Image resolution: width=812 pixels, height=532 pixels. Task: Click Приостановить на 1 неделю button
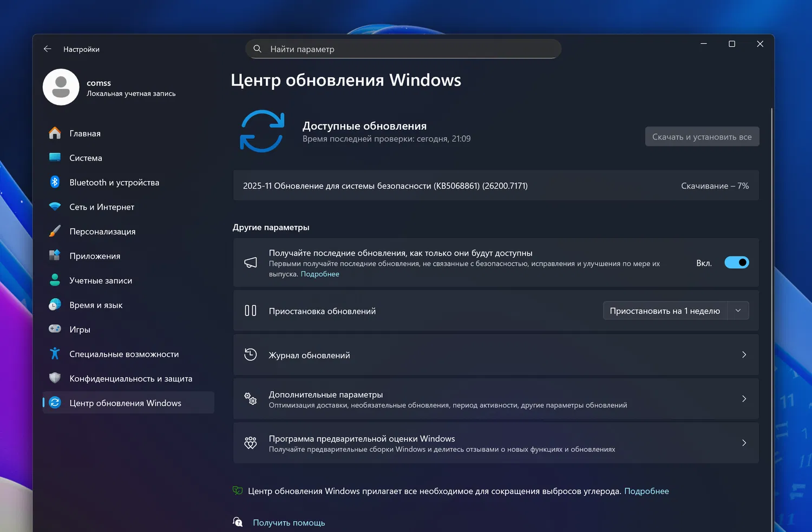pos(665,311)
